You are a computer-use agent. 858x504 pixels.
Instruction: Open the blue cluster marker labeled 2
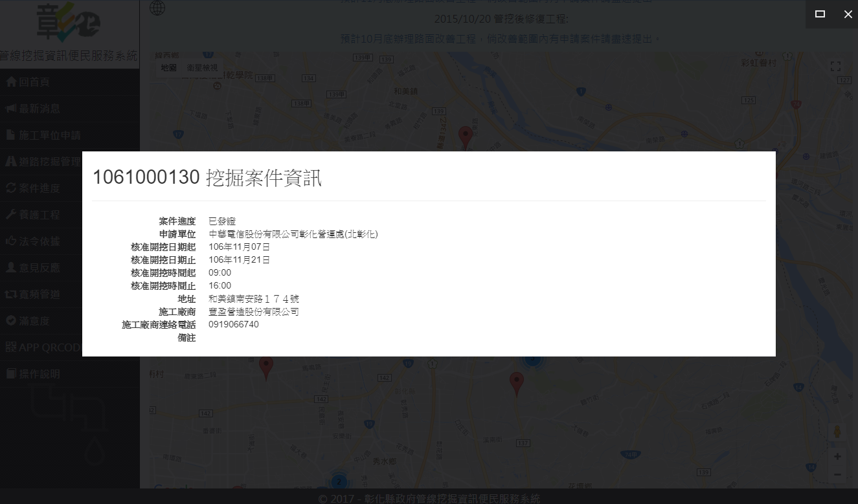tap(338, 481)
